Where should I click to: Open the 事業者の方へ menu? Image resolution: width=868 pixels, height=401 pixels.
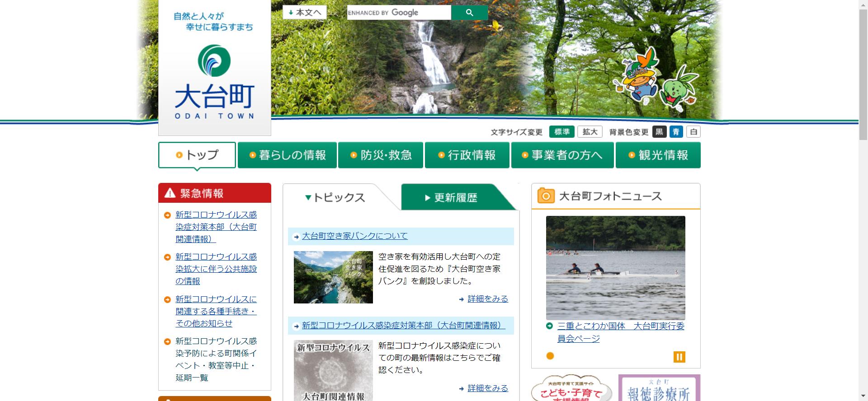562,155
